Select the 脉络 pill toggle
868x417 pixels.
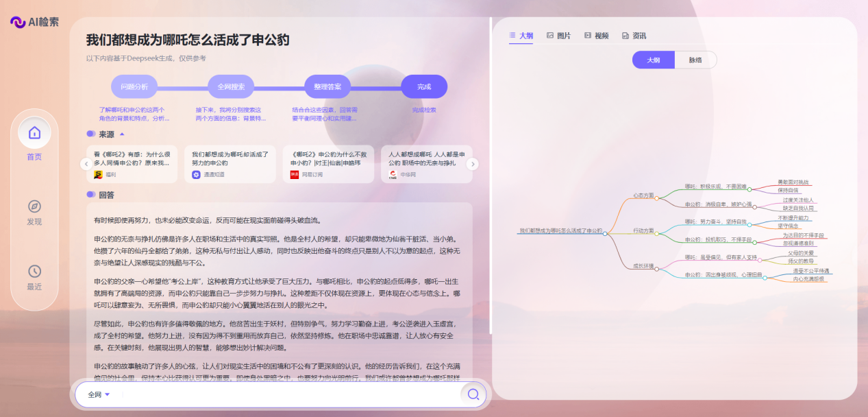pyautogui.click(x=695, y=60)
